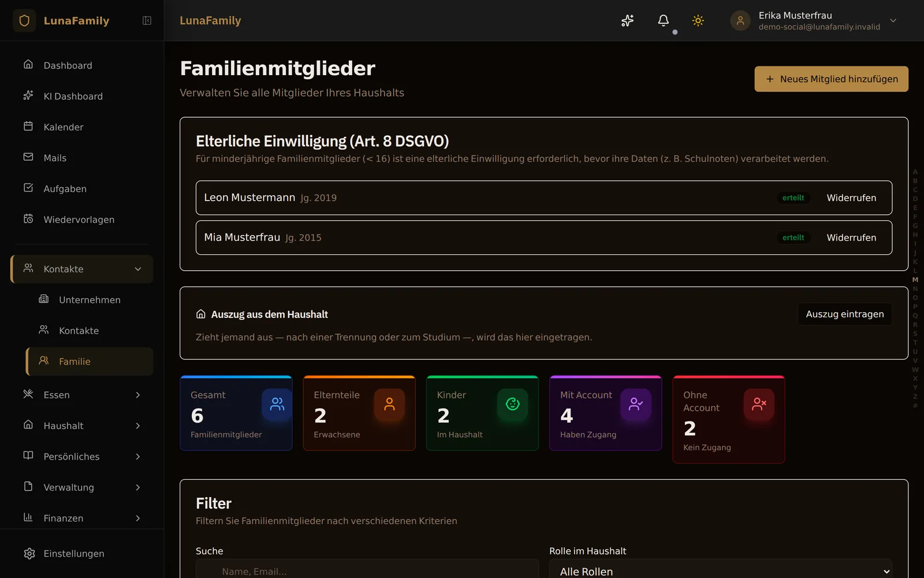
Task: Jump to letter M in the alphabet index
Action: 915,280
